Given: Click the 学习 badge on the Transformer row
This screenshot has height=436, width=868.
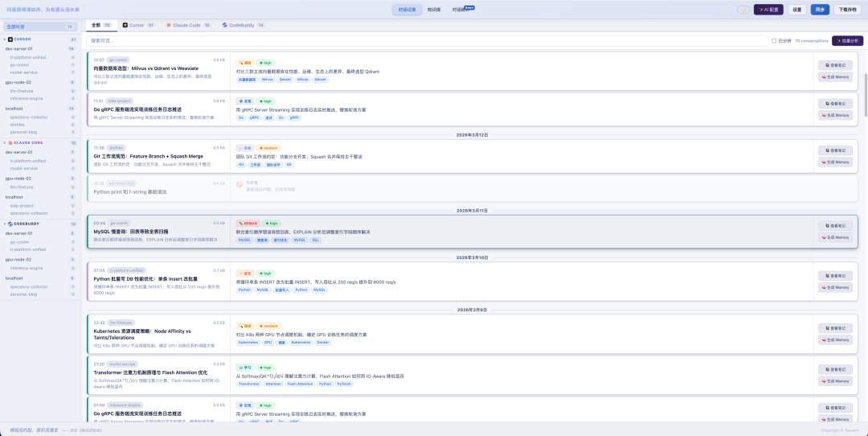Looking at the screenshot, I should click(244, 368).
